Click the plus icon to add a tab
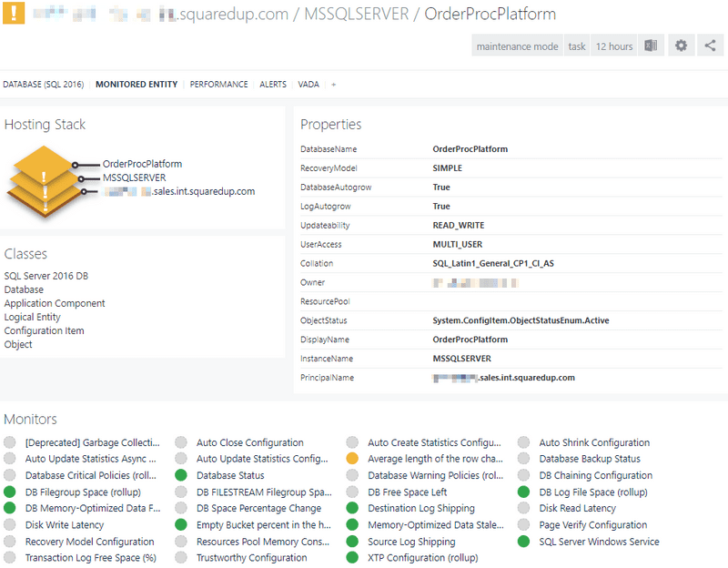 click(x=333, y=85)
